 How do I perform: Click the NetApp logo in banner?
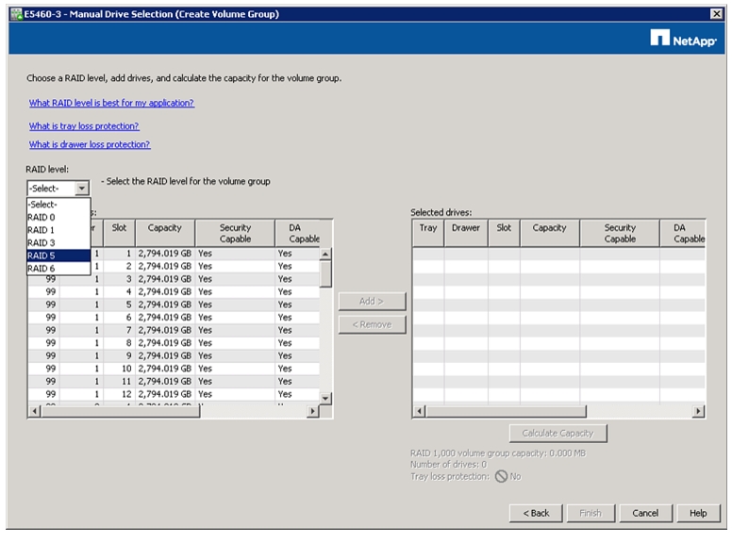tap(683, 39)
